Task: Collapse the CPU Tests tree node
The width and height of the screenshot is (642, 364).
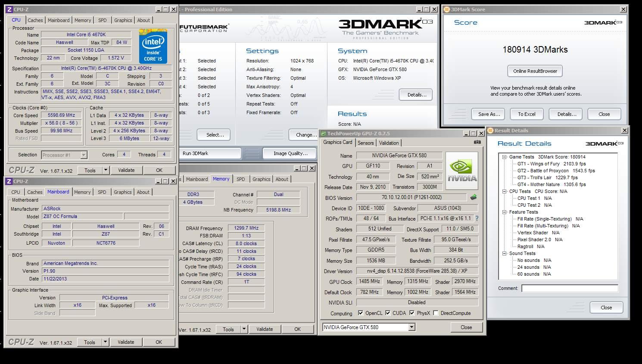Action: pos(504,191)
